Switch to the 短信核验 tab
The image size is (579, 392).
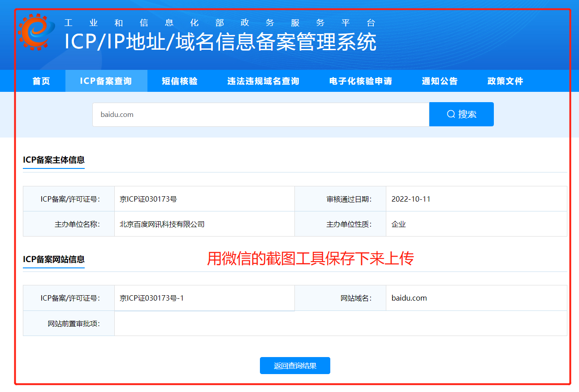click(180, 81)
